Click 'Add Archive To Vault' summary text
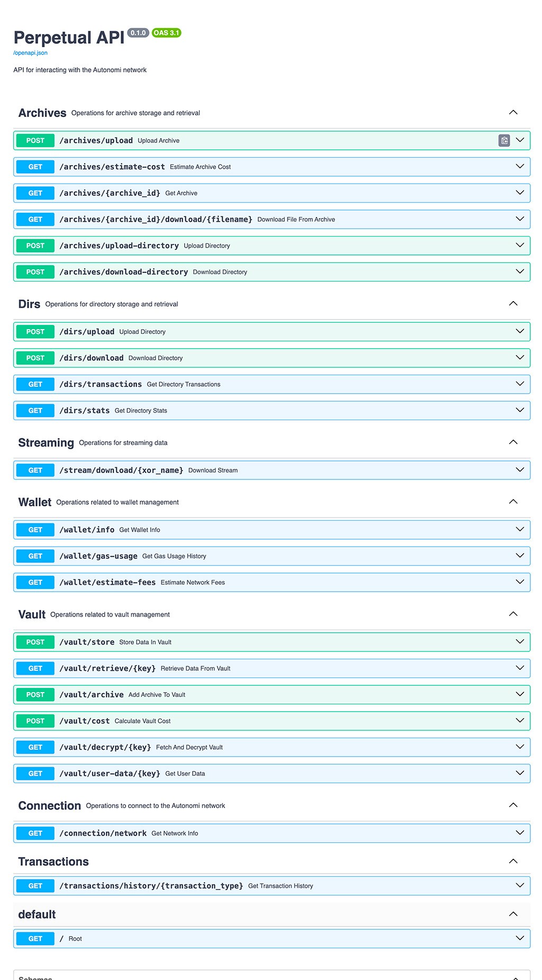542x980 pixels. [x=157, y=695]
